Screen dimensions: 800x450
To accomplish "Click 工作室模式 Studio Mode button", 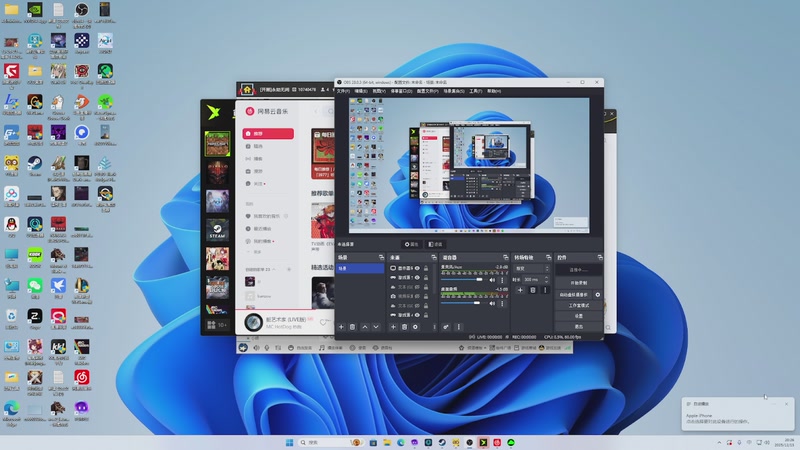I will coord(579,306).
